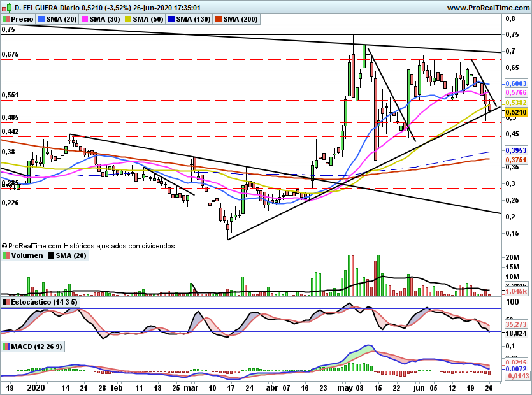Click the blue SMA (20) color swatch
The width and height of the screenshot is (532, 395).
(41, 19)
